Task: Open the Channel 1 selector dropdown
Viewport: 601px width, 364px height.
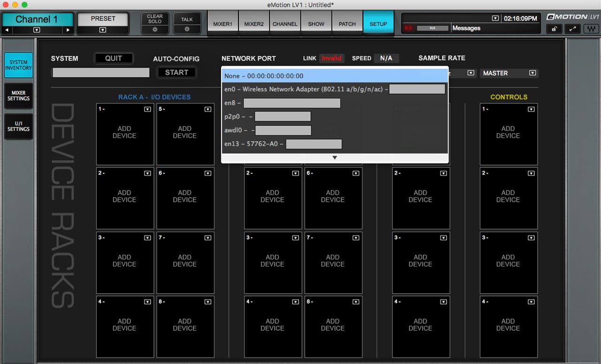Action: point(38,29)
